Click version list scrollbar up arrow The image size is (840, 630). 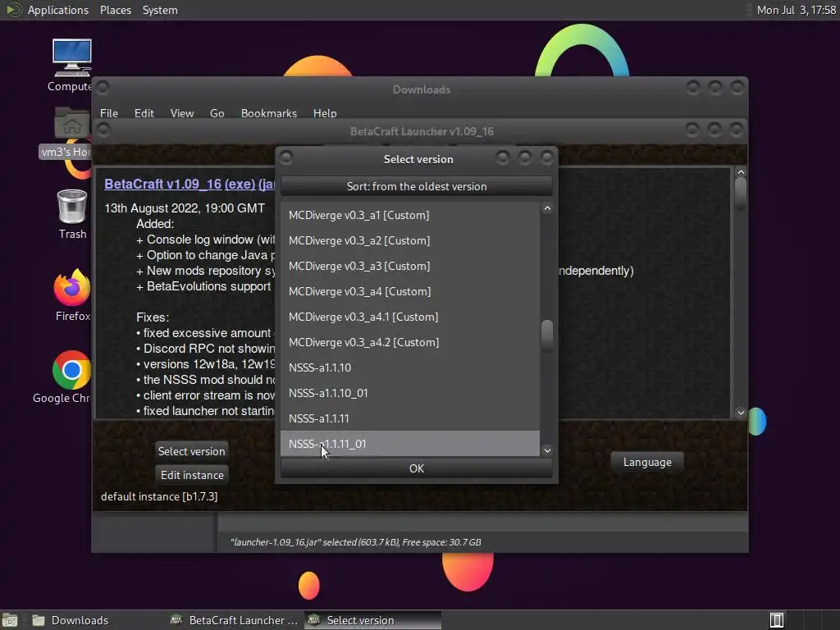tap(547, 208)
